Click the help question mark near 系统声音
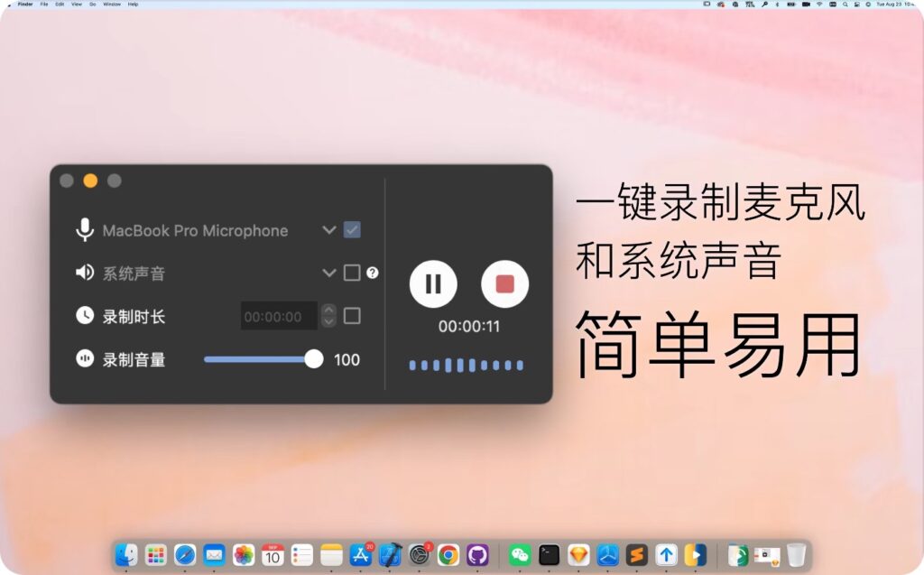 pos(373,273)
